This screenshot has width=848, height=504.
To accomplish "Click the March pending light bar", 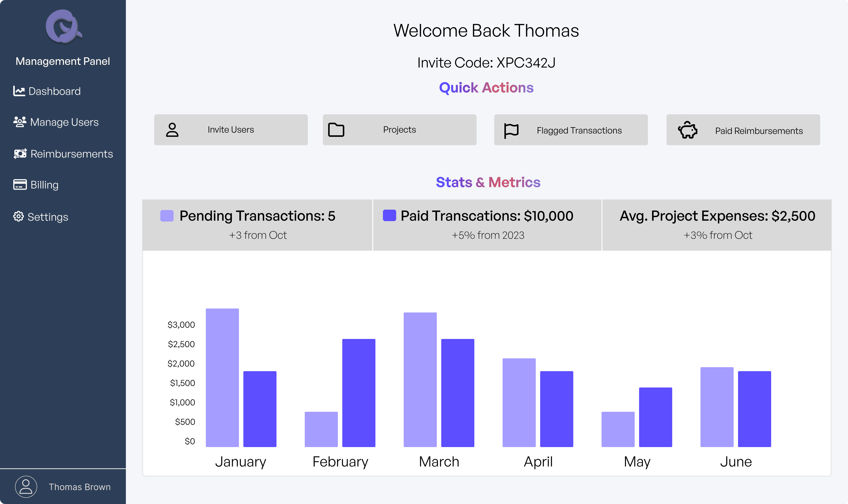I will tap(420, 380).
